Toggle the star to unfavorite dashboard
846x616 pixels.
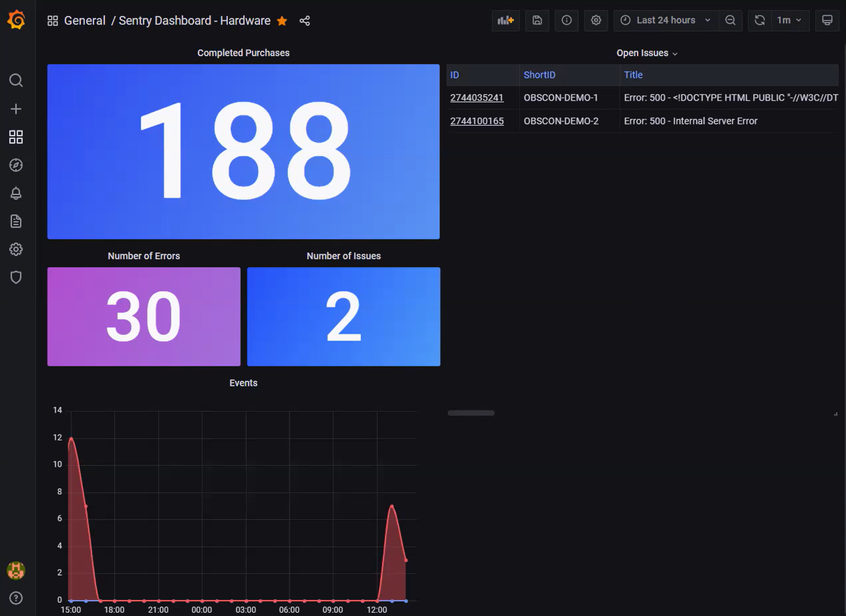[x=282, y=21]
